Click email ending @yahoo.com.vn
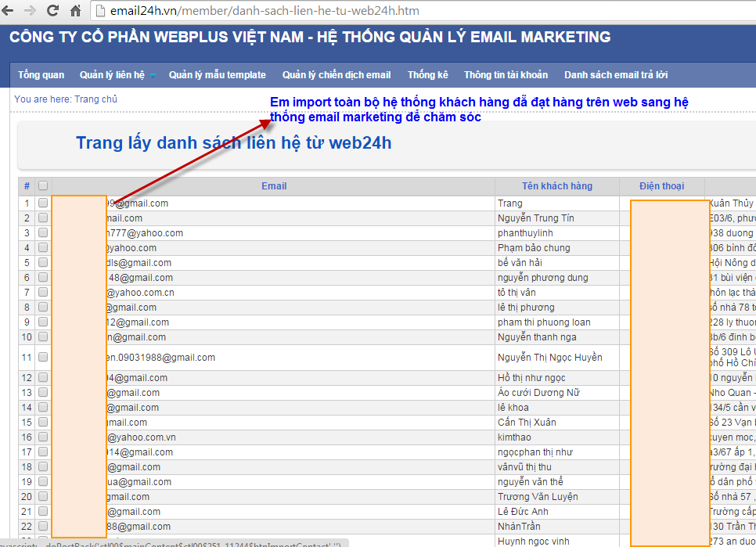756x547 pixels. pos(142,437)
